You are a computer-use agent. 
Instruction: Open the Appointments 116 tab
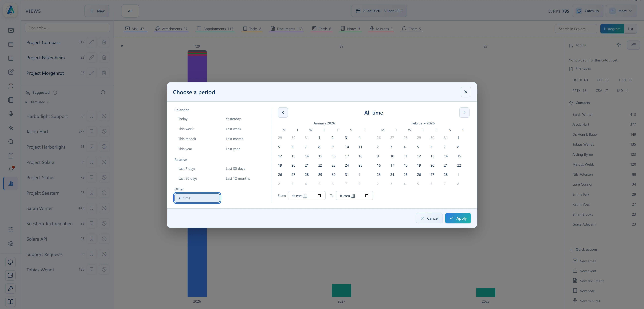pos(215,29)
